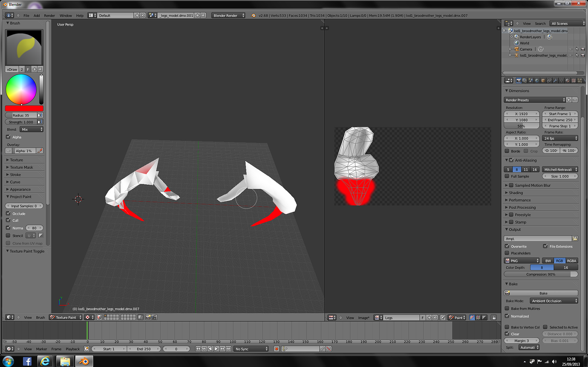
Task: Toggle the Cull checkbox
Action: click(8, 220)
